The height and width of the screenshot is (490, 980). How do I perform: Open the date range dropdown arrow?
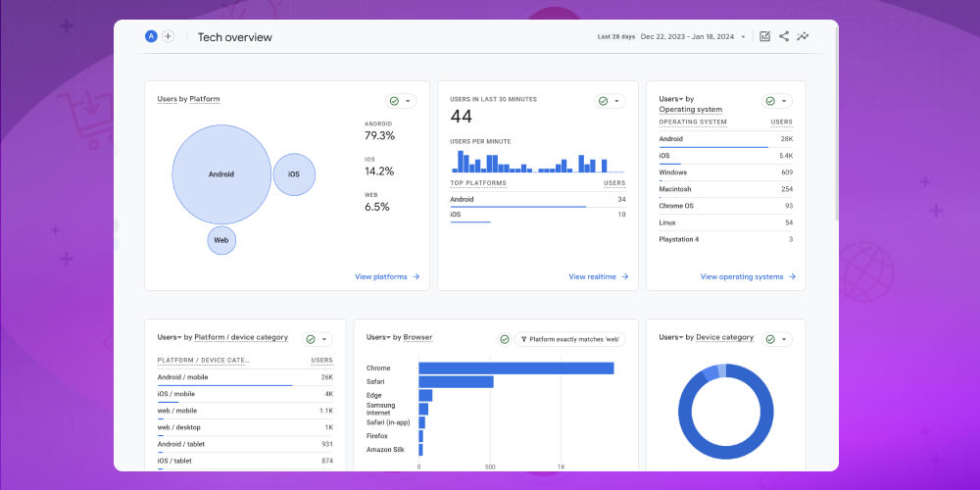click(x=743, y=37)
